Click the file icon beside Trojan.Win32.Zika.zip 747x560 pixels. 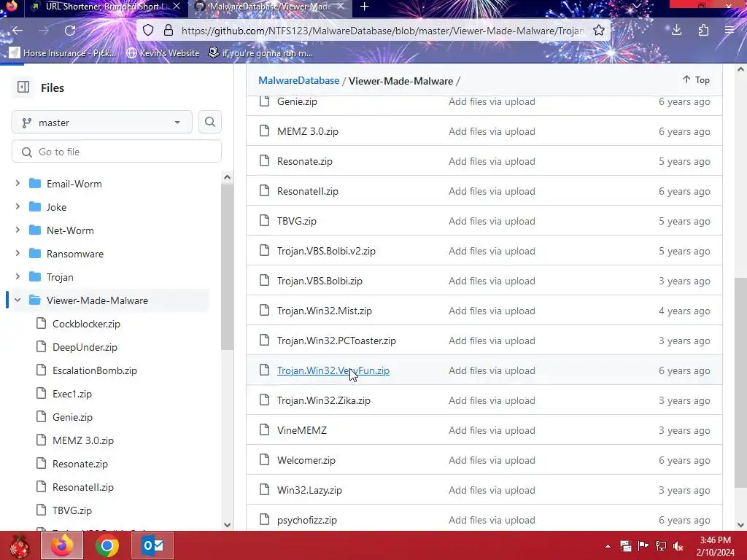(x=264, y=400)
